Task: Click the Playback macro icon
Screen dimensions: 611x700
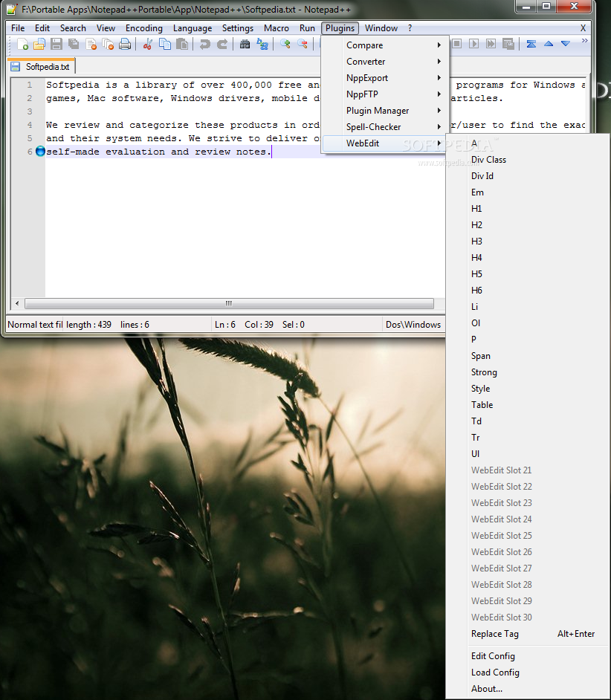Action: point(474,44)
